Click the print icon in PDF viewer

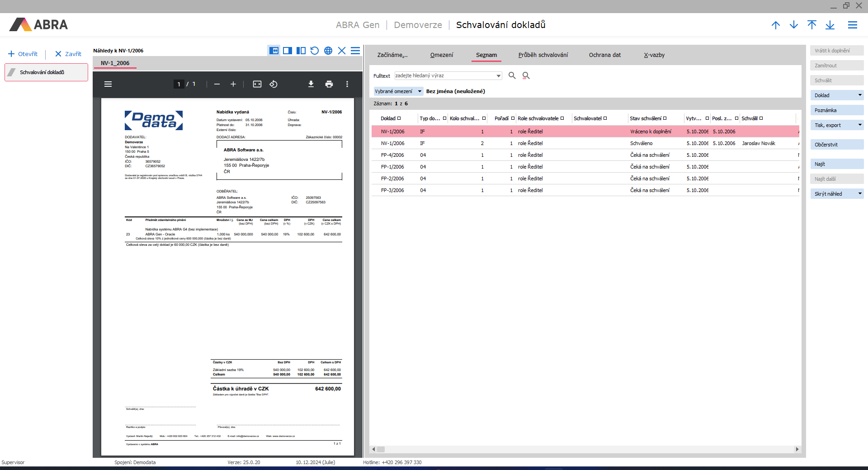point(329,84)
